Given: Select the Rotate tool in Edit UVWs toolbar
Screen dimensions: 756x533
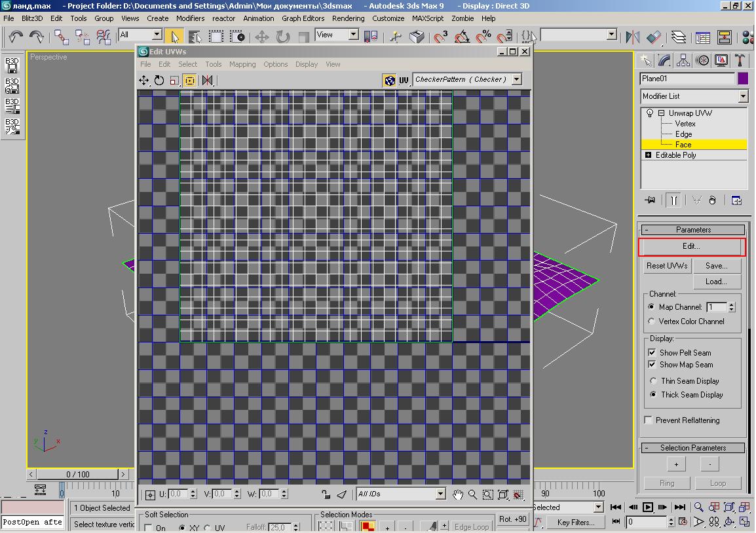Looking at the screenshot, I should point(159,81).
